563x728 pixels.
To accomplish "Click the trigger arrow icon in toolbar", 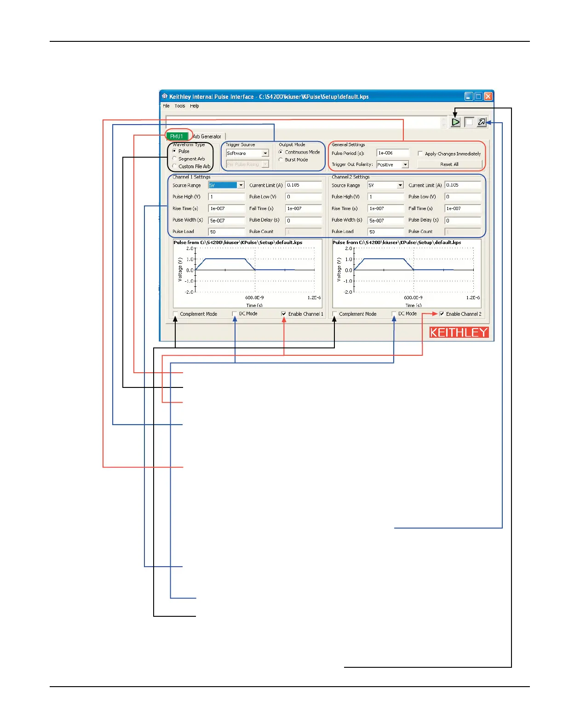I will 482,122.
